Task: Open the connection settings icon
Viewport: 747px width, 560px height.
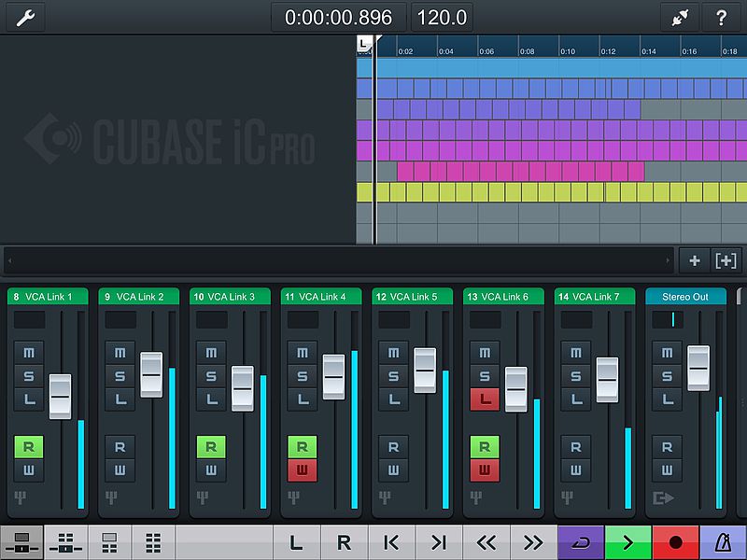Action: click(x=679, y=18)
